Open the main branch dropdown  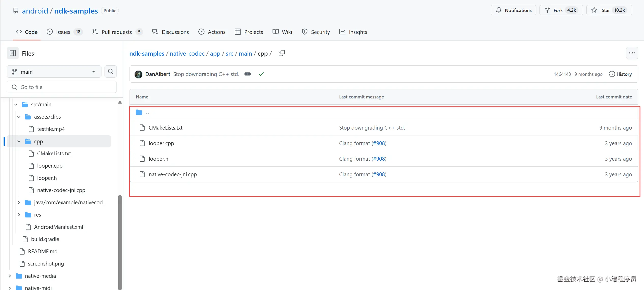[54, 72]
